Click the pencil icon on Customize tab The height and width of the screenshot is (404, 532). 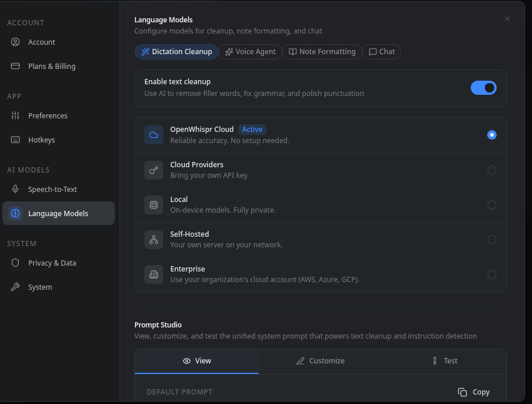[x=300, y=361]
